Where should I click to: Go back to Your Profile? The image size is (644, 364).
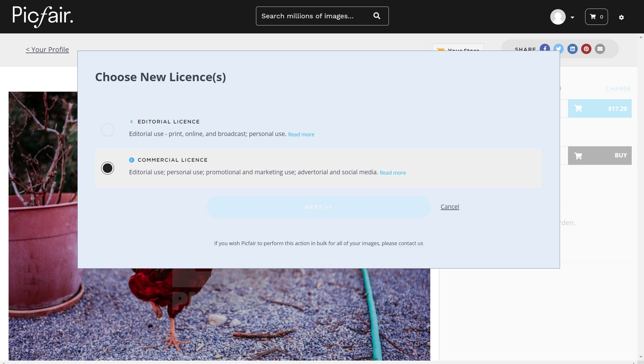click(47, 49)
